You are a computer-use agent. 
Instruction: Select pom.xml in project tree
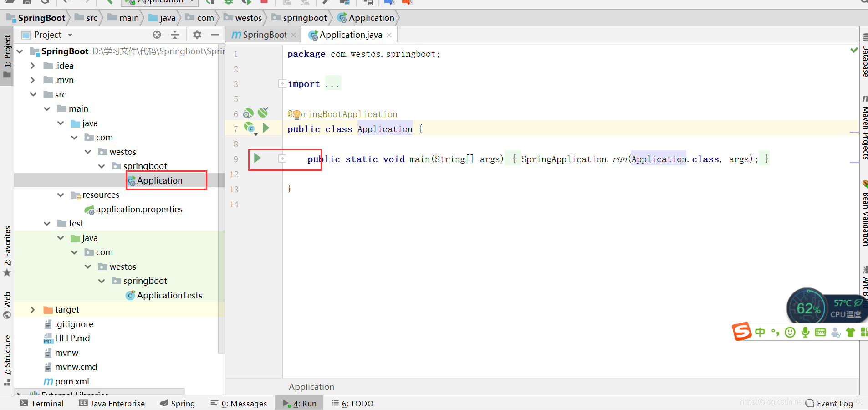point(66,381)
